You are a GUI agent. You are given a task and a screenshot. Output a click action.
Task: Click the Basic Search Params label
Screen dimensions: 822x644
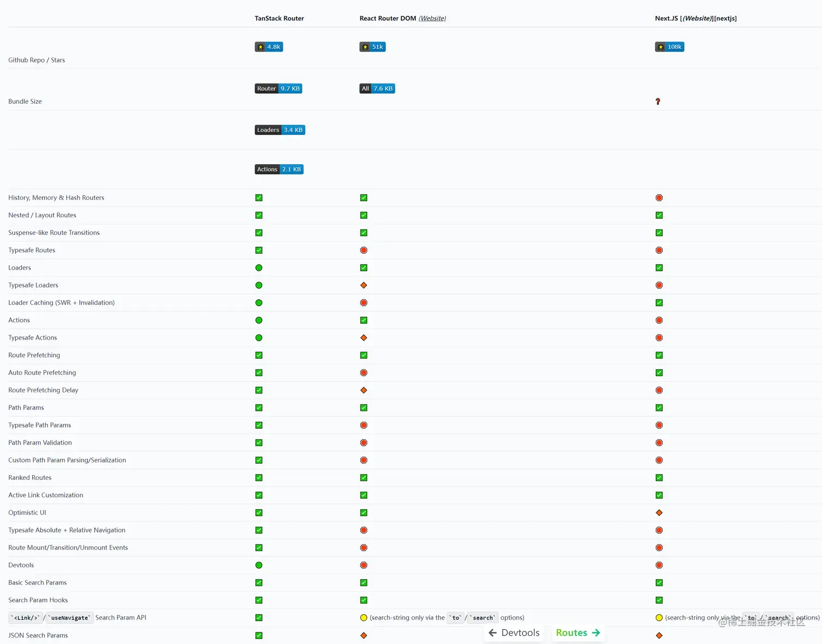38,583
